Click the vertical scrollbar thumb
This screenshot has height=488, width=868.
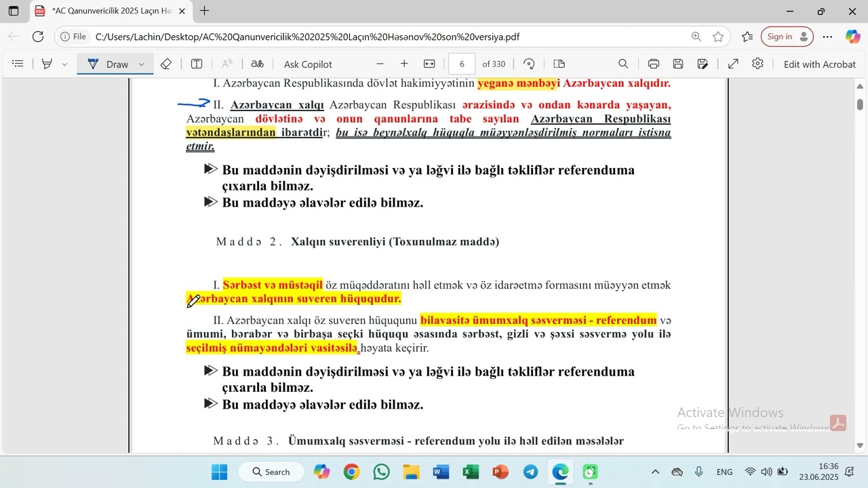pyautogui.click(x=861, y=104)
